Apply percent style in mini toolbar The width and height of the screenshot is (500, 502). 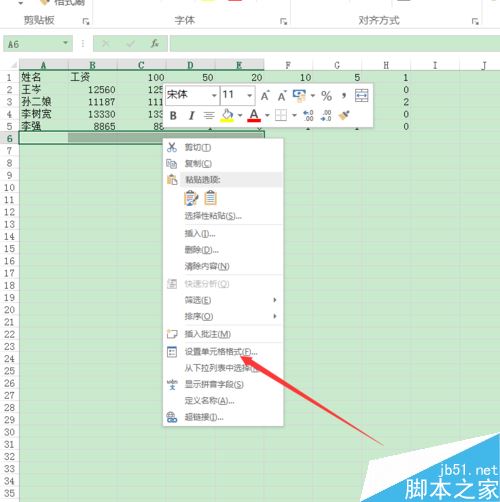326,96
